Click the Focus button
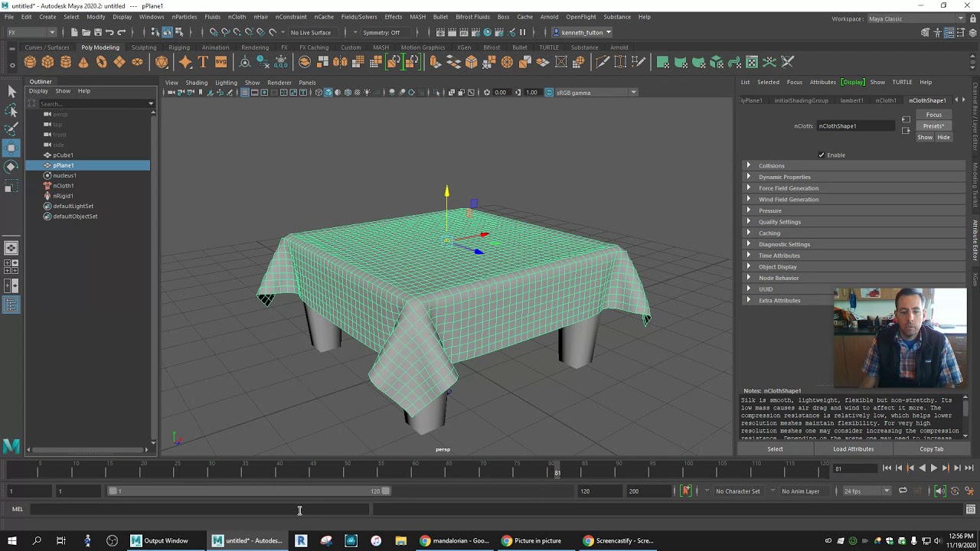Viewport: 980px width, 551px height. [933, 115]
